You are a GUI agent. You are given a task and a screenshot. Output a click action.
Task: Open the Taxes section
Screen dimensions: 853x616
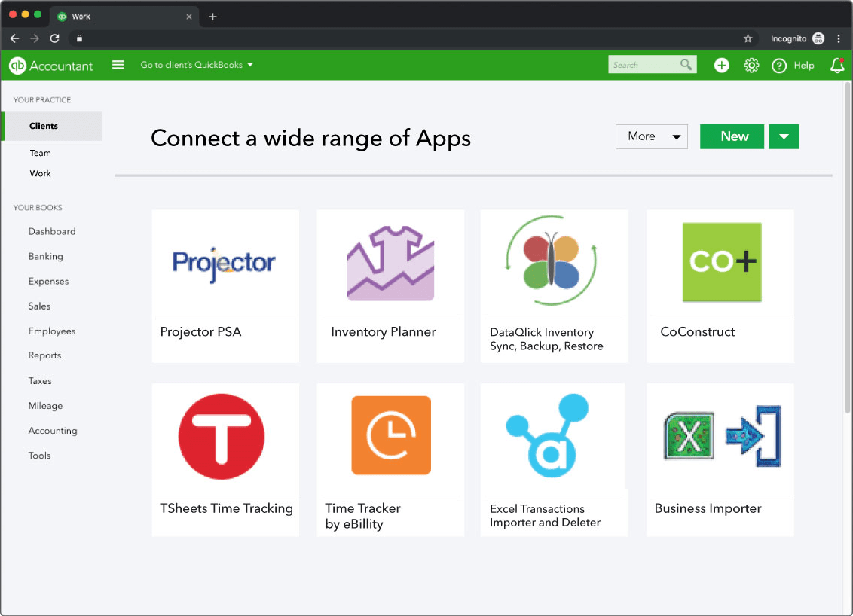pyautogui.click(x=40, y=380)
